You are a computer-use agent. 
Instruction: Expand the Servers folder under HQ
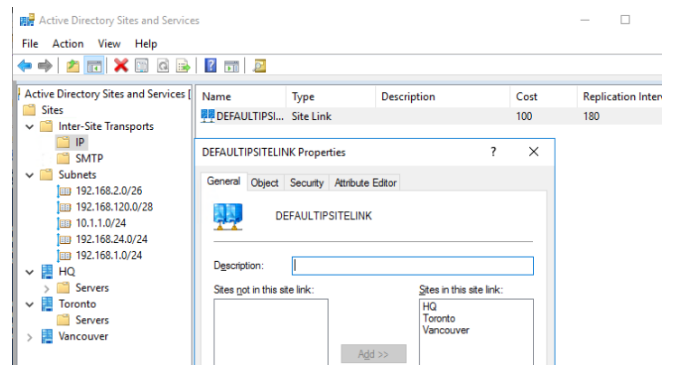(47, 288)
